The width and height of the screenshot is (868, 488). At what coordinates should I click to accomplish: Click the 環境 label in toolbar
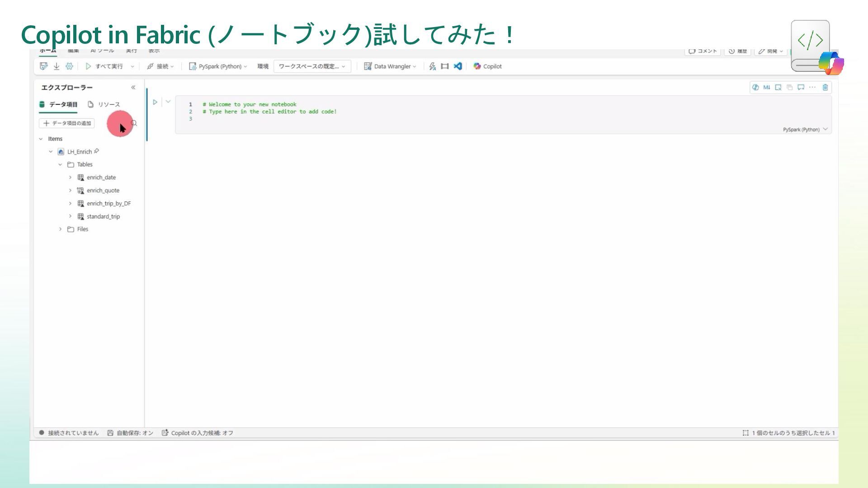[x=263, y=66]
